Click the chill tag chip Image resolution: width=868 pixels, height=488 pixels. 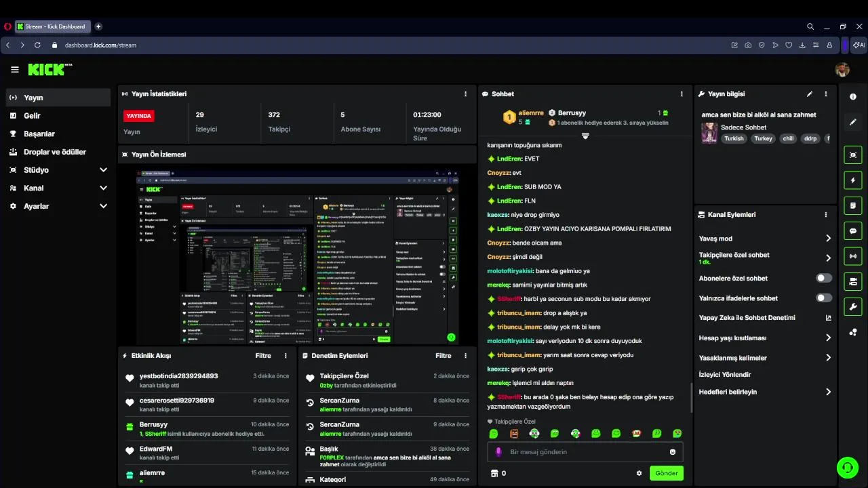point(788,138)
